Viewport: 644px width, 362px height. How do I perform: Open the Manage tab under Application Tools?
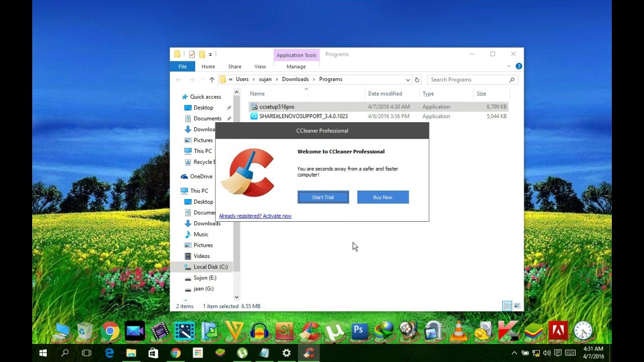pos(296,66)
